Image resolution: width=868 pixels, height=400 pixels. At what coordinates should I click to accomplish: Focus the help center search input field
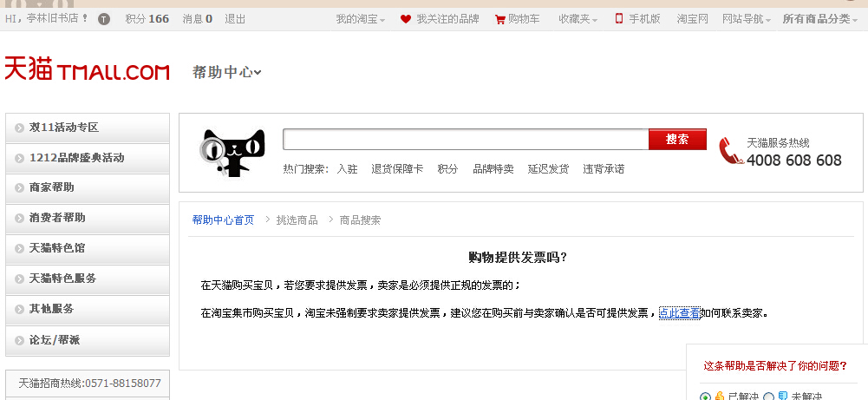[466, 139]
